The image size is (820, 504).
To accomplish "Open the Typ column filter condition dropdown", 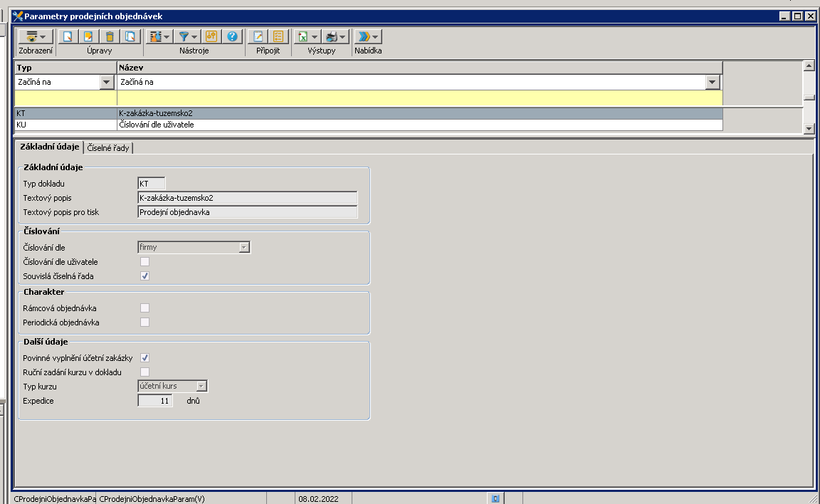I will coord(107,83).
